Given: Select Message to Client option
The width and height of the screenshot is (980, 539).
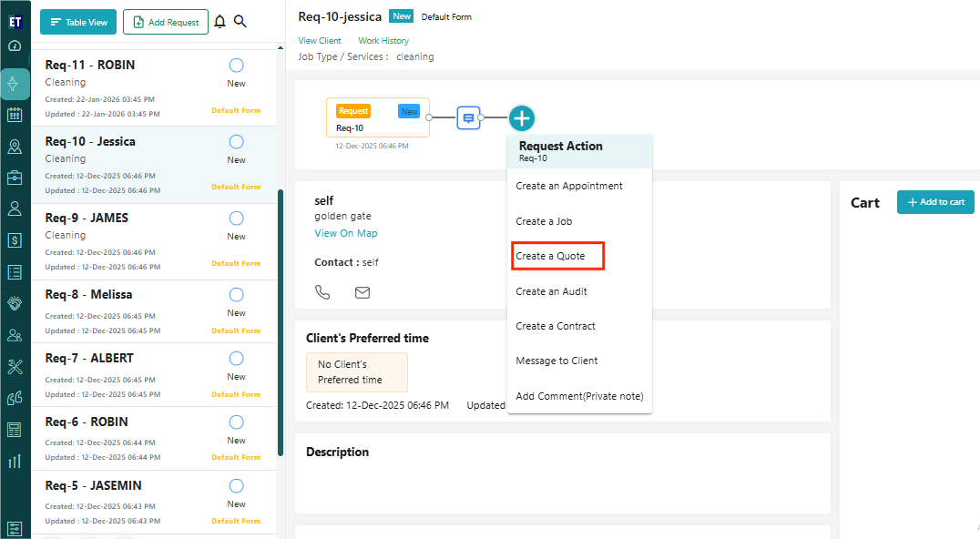Looking at the screenshot, I should coord(556,361).
